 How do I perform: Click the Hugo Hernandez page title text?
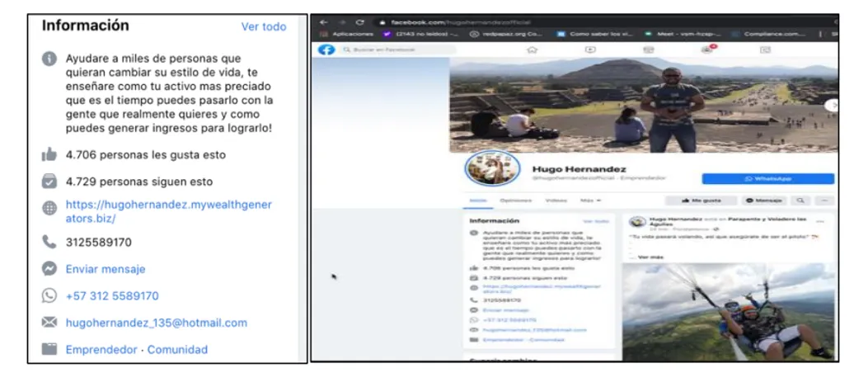pos(579,169)
